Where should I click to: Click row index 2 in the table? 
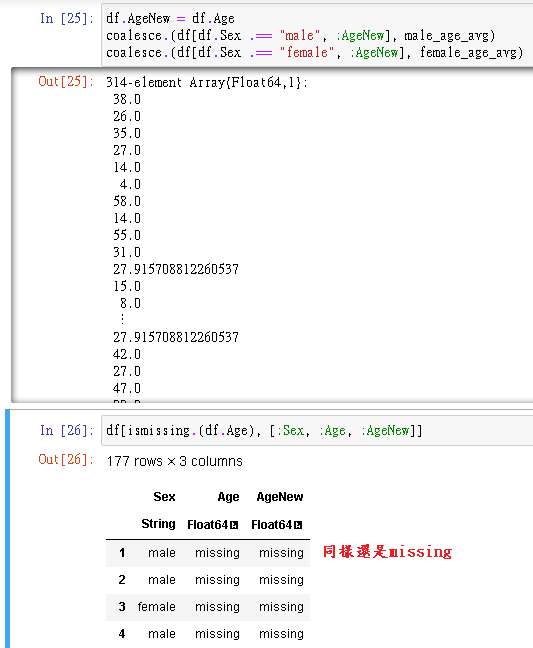[122, 580]
